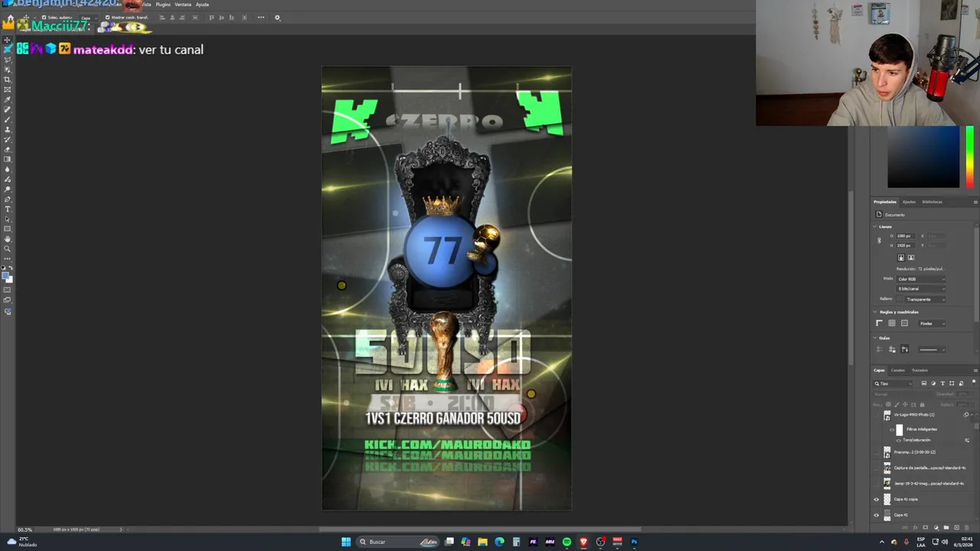Open the guide line style dropdown
This screenshot has height=551, width=980.
(x=932, y=350)
